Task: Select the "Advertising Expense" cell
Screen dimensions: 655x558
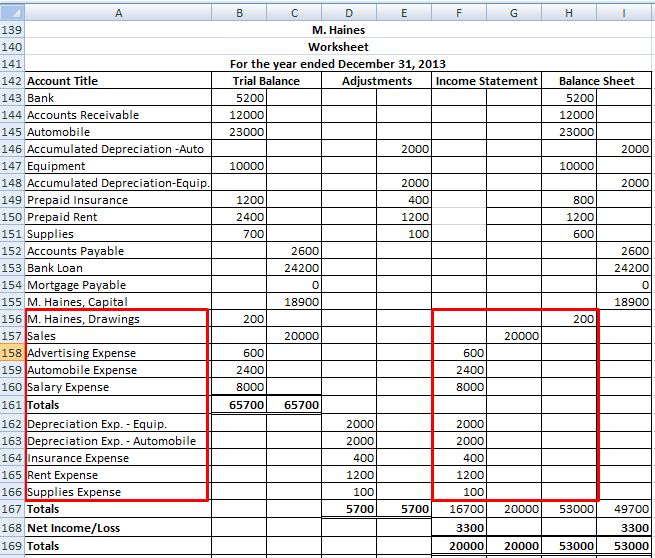Action: point(118,353)
